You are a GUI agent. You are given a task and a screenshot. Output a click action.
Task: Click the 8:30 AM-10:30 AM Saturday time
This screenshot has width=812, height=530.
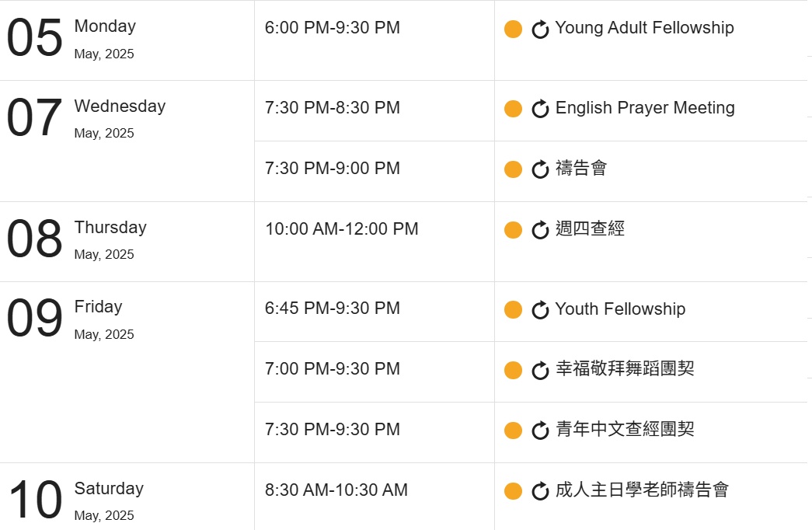336,490
